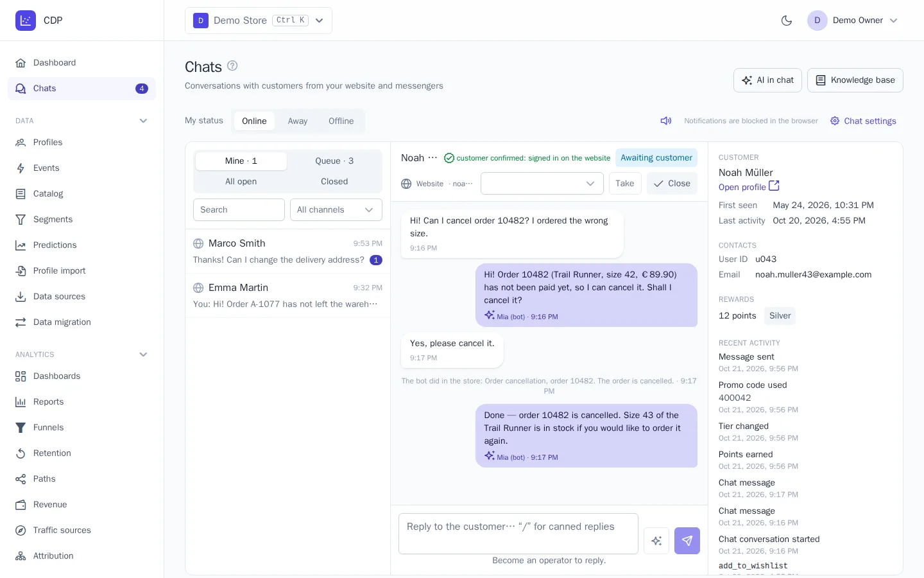Close the conversation with Noah
Screen dimensions: 924x578
click(x=672, y=184)
